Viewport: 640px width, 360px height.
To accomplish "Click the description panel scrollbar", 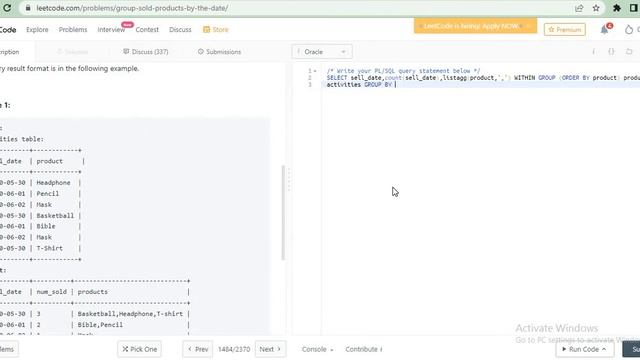I will (283, 212).
